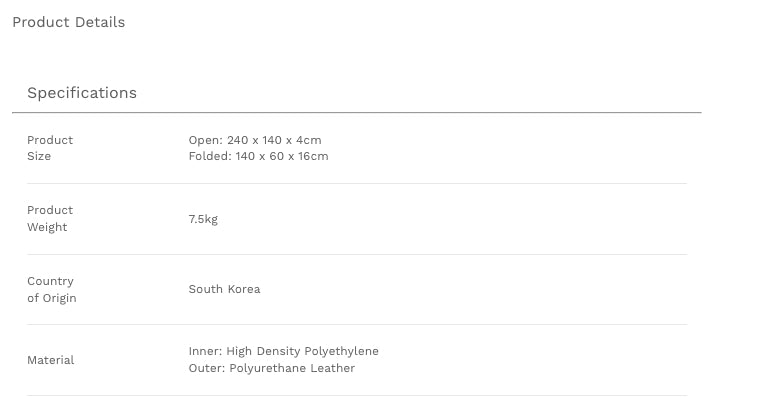
Task: Select the Inner High Density Polyethylene line
Action: (283, 351)
